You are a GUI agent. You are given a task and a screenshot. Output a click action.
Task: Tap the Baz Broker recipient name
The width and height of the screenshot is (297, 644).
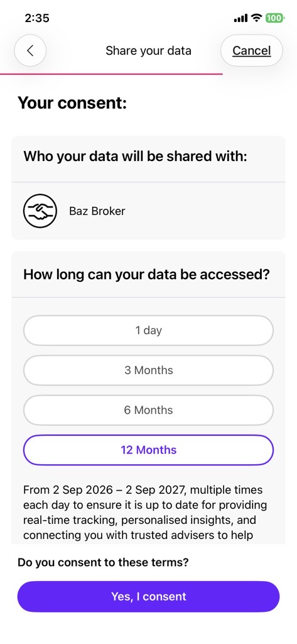click(97, 211)
